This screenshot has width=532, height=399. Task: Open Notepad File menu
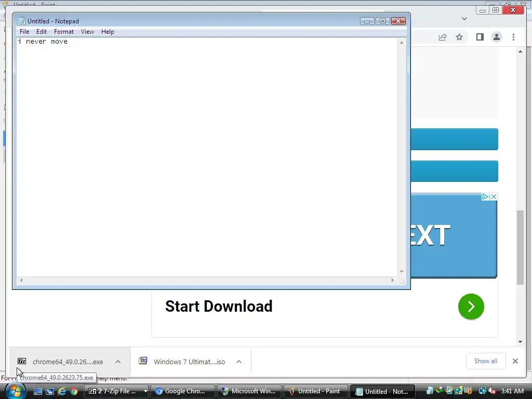[24, 32]
